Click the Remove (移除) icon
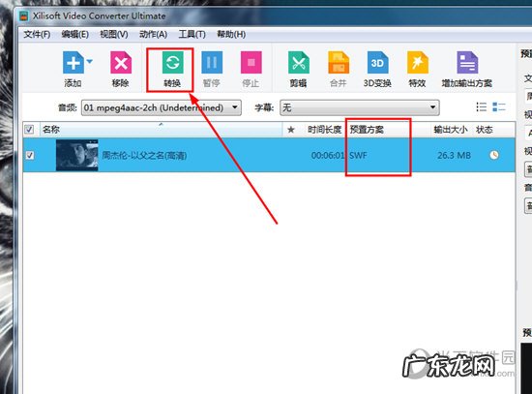The height and width of the screenshot is (394, 532). 121,63
